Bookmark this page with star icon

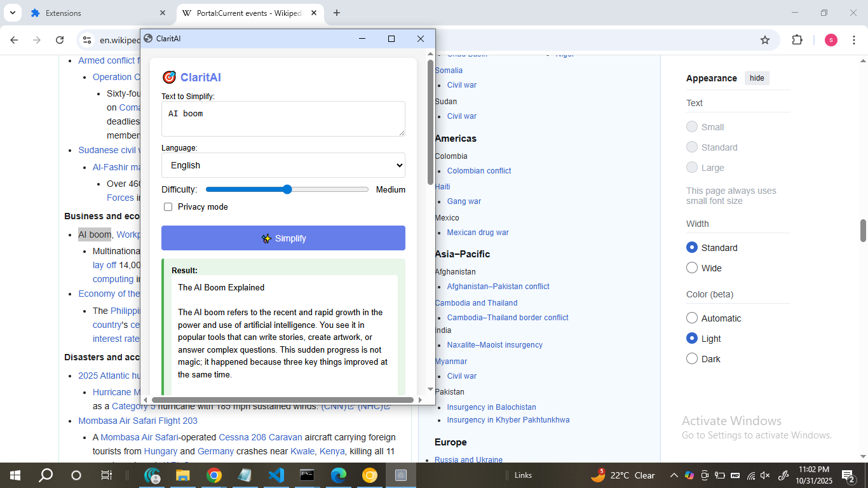coord(765,40)
